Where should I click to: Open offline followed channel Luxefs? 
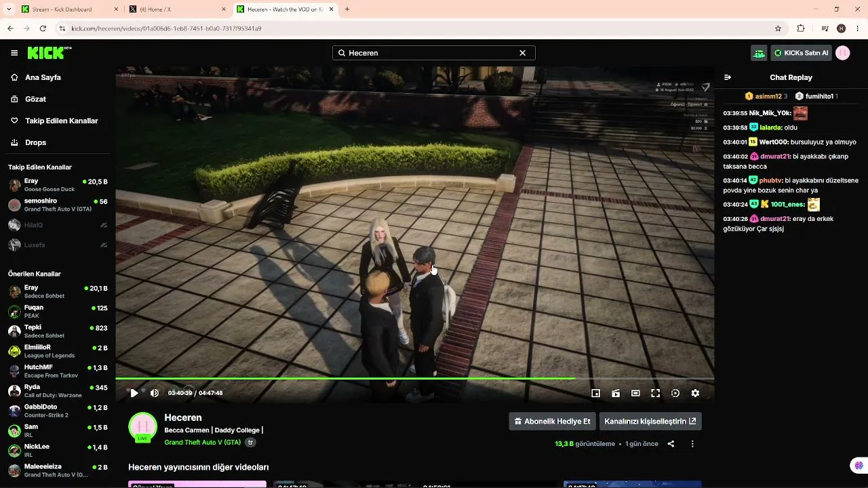pyautogui.click(x=58, y=245)
